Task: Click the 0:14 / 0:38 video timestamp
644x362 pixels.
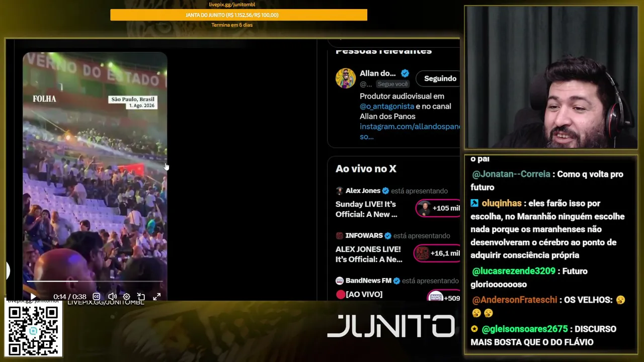Action: (70, 297)
